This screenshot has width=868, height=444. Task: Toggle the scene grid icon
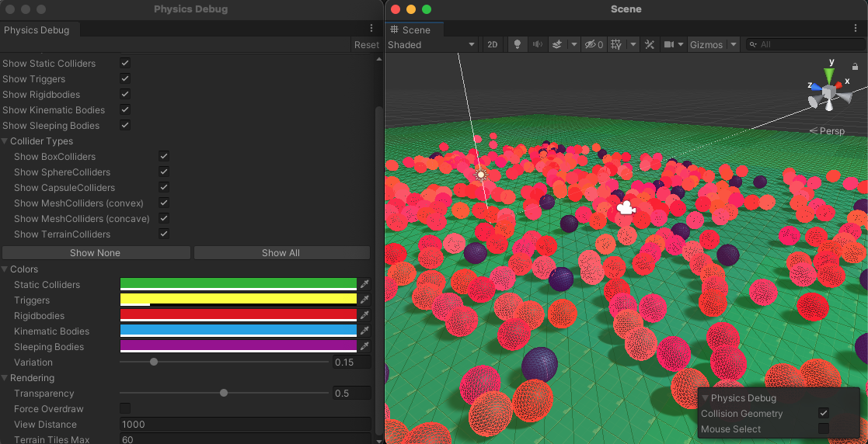tap(616, 45)
